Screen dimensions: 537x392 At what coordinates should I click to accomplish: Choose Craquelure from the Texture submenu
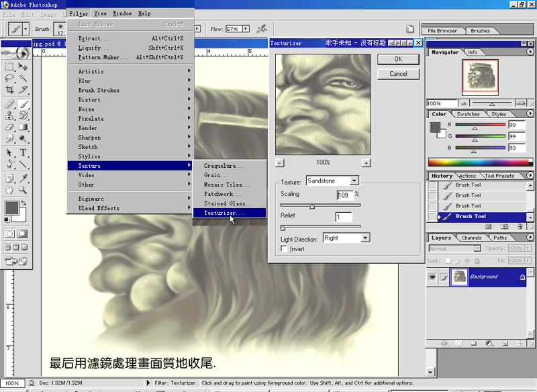click(x=230, y=166)
